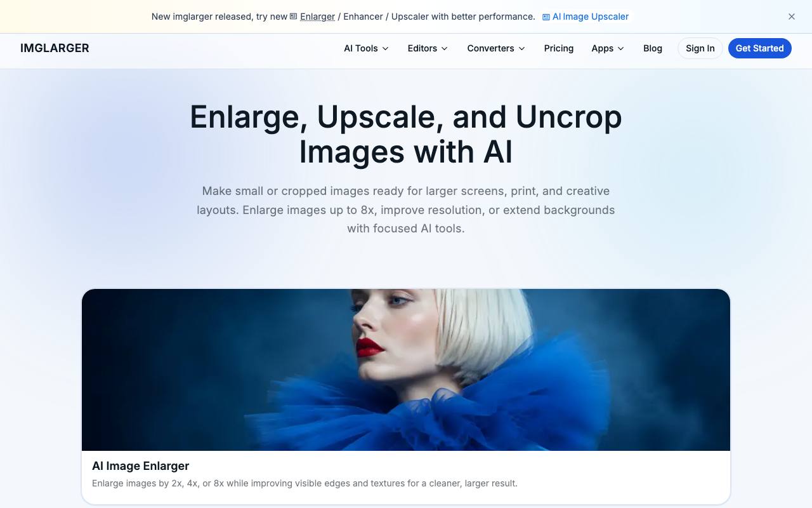The height and width of the screenshot is (508, 812).
Task: Go to the Pricing page
Action: click(x=559, y=48)
